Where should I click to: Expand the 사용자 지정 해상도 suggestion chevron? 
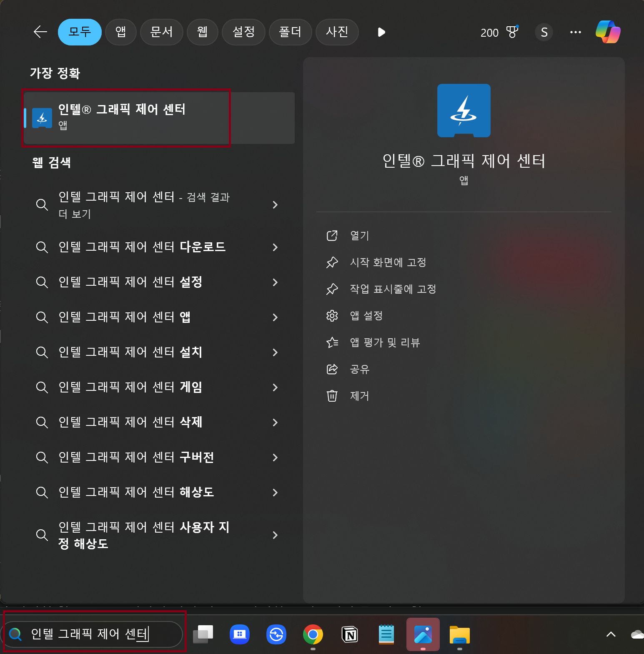[275, 535]
